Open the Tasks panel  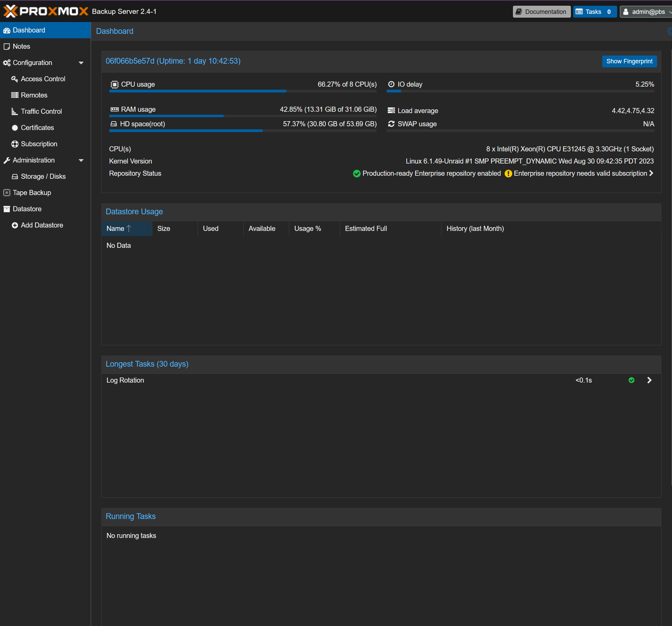tap(594, 12)
